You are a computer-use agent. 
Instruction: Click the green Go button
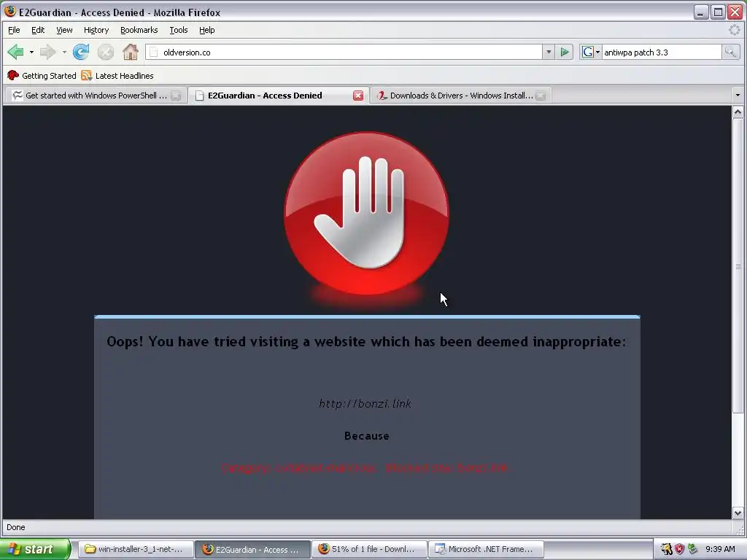pos(565,52)
